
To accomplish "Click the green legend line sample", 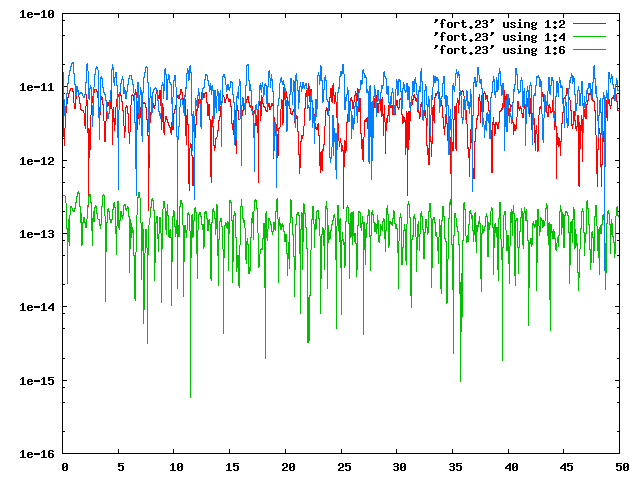I will 589,37.
